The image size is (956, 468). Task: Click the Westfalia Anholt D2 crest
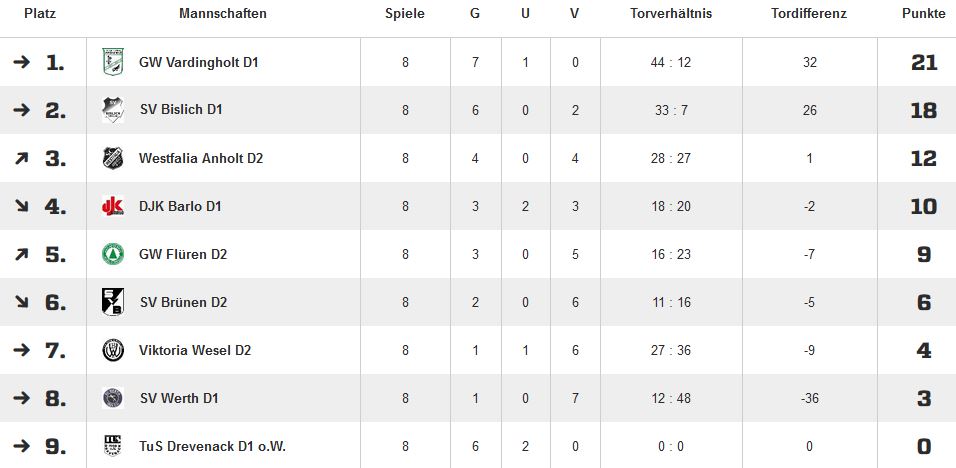[x=113, y=158]
